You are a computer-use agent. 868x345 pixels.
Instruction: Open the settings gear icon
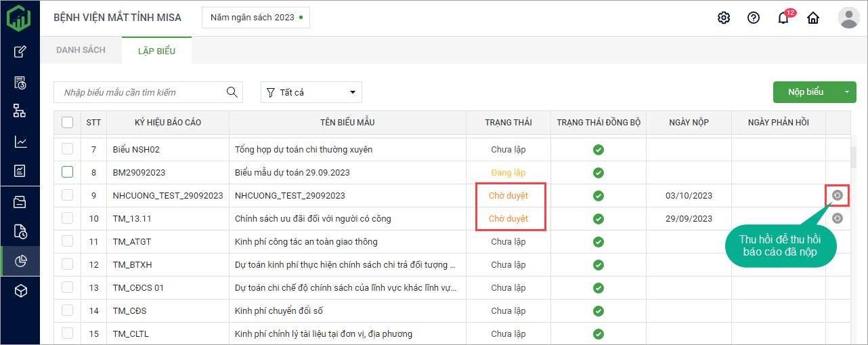[724, 18]
